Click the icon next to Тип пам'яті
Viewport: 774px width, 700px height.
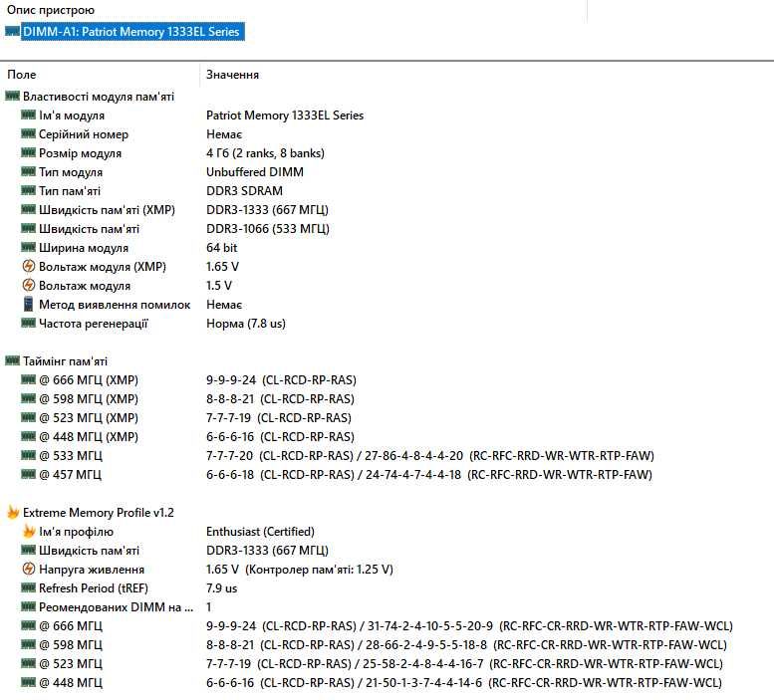tap(28, 190)
